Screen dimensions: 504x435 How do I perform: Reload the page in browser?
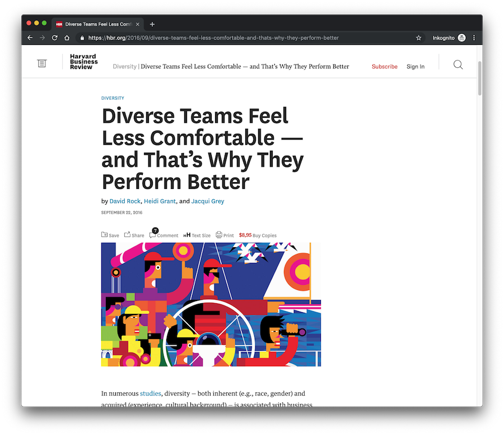55,38
